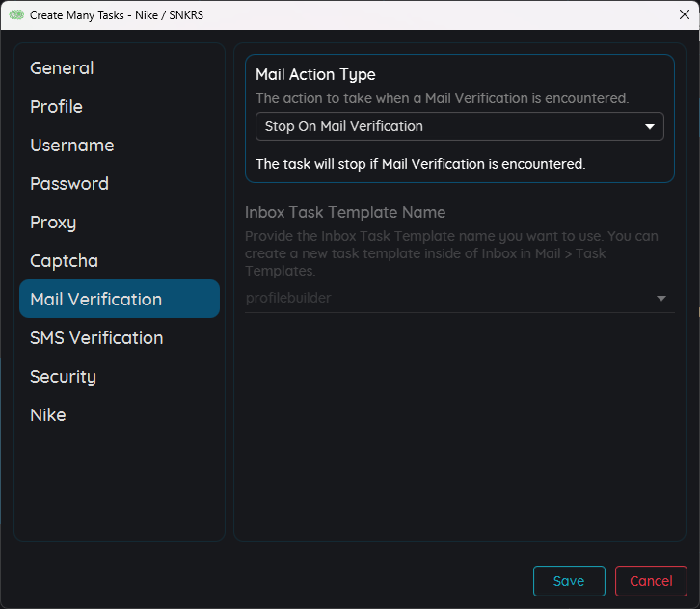This screenshot has height=609, width=700.
Task: Close the Create Many Tasks window
Action: coord(684,14)
